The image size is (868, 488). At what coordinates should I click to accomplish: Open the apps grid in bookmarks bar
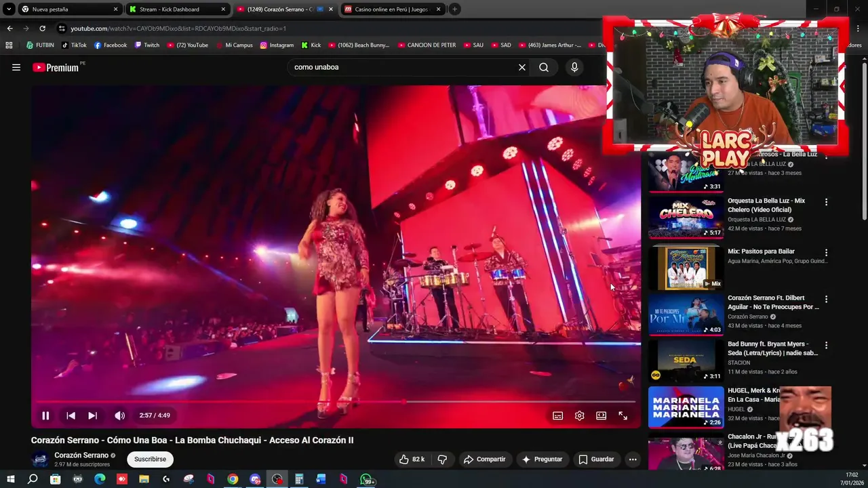click(9, 45)
